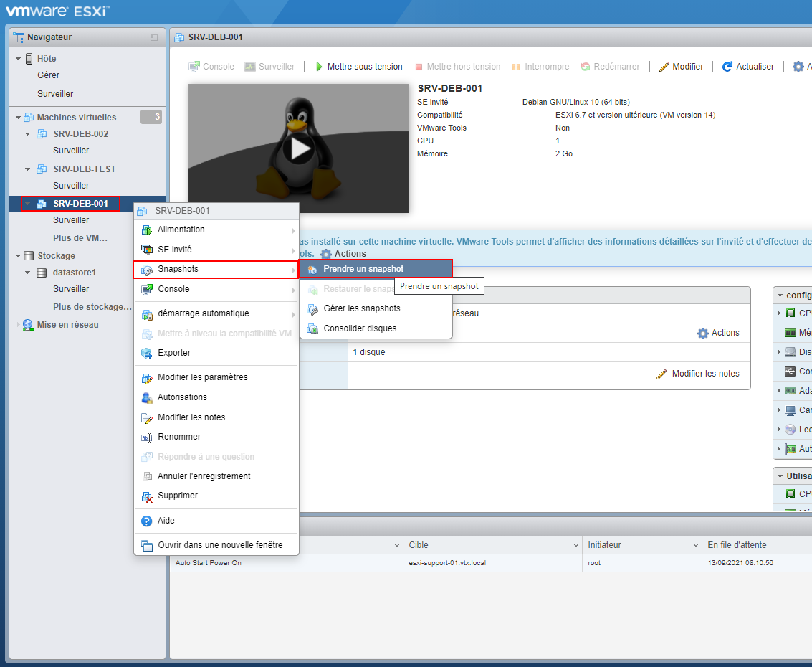Expand the Mise en réseau tree node
Screen dimensions: 812x667
pos(18,325)
